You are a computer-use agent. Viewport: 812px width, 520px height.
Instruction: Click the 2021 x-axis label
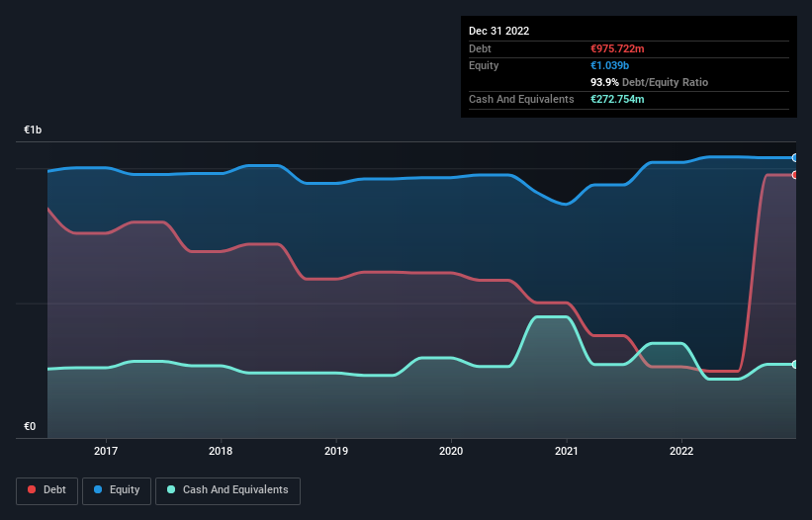tap(567, 451)
